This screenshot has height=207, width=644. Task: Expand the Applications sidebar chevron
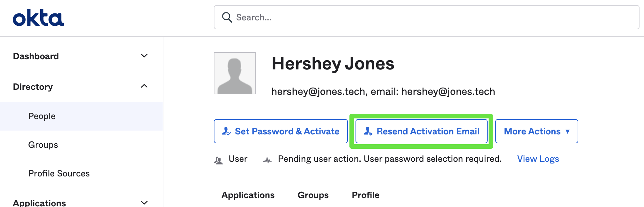pos(144,203)
